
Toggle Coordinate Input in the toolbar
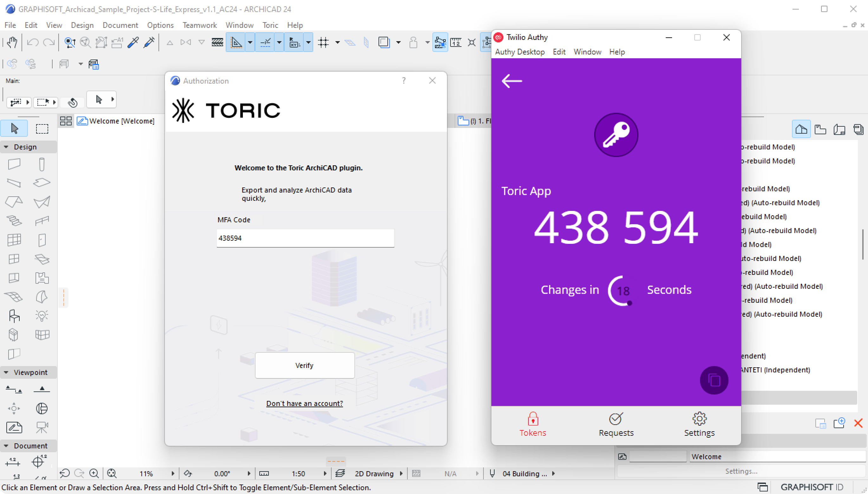point(295,42)
